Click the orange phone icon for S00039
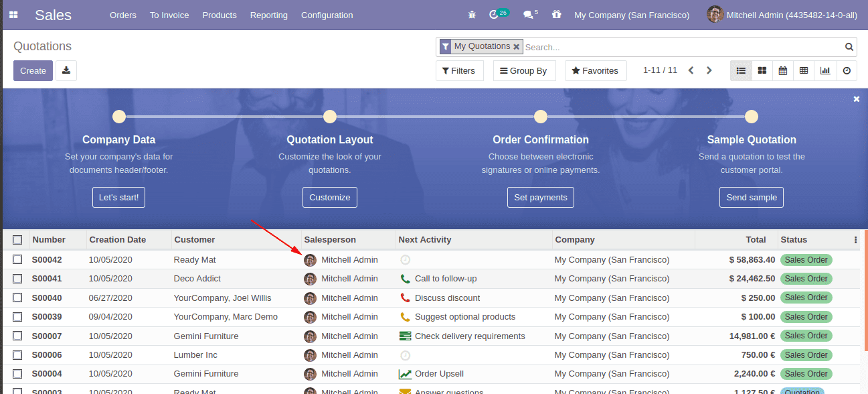The height and width of the screenshot is (394, 868). (405, 317)
